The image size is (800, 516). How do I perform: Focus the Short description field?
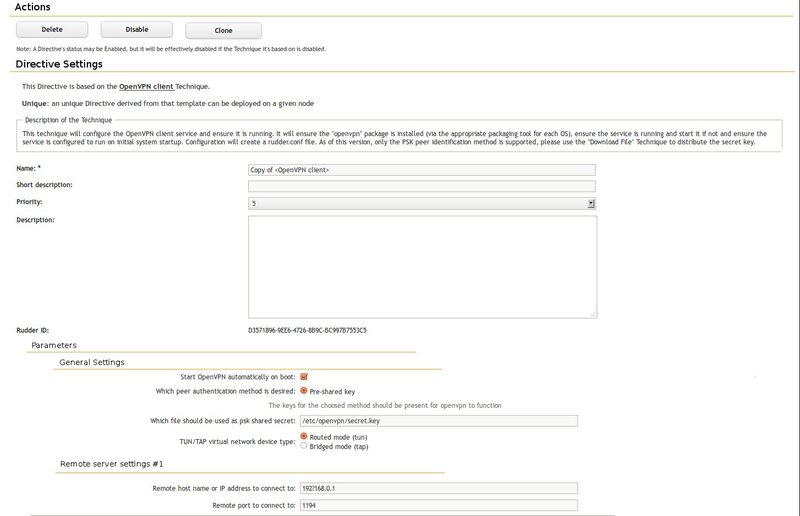[422, 186]
